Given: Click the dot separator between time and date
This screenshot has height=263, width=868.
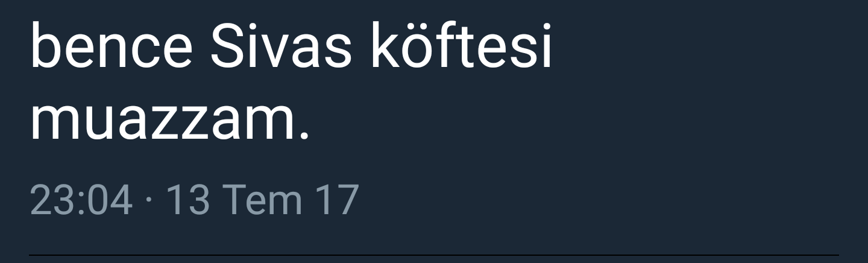Looking at the screenshot, I should (x=149, y=201).
